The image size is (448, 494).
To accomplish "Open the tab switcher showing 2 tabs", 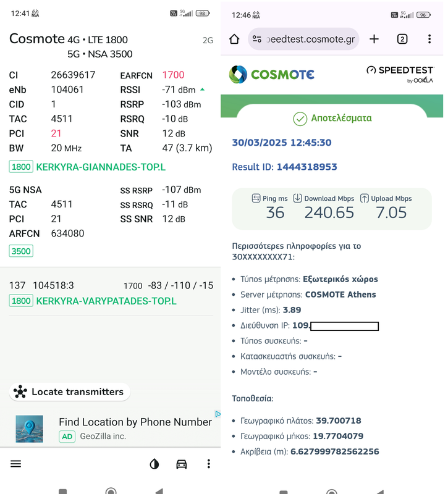I will (402, 39).
